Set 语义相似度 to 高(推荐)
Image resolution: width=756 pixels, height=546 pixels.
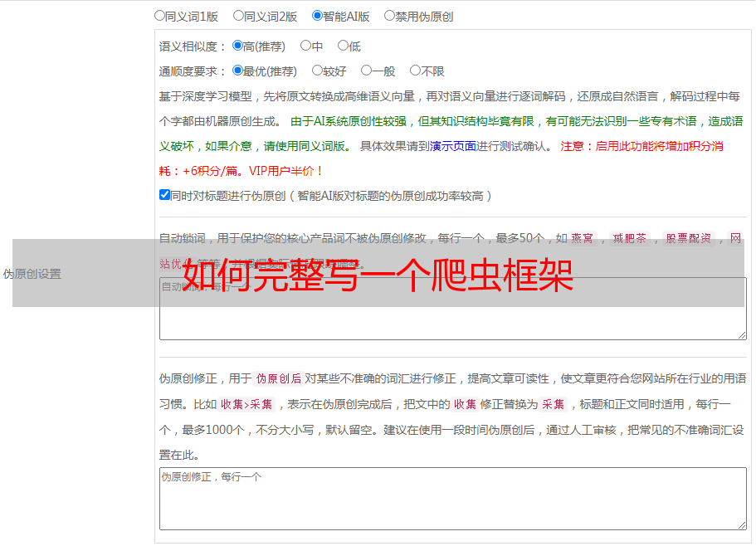pos(237,46)
